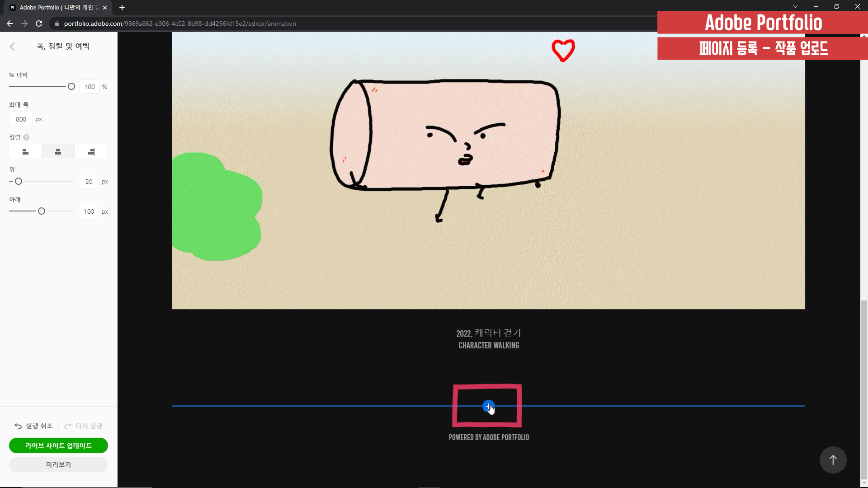The height and width of the screenshot is (488, 868).
Task: Click the alignment help question mark icon
Action: [x=26, y=137]
